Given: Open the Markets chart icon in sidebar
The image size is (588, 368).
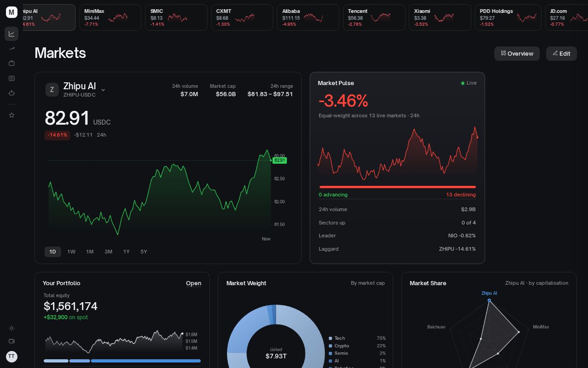Looking at the screenshot, I should point(11,34).
